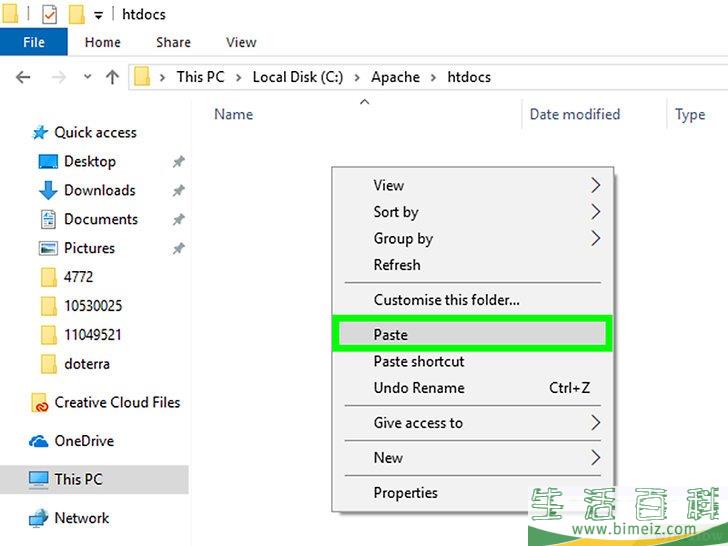Open the Group by submenu
Viewport: 728px width, 546px height.
point(473,238)
